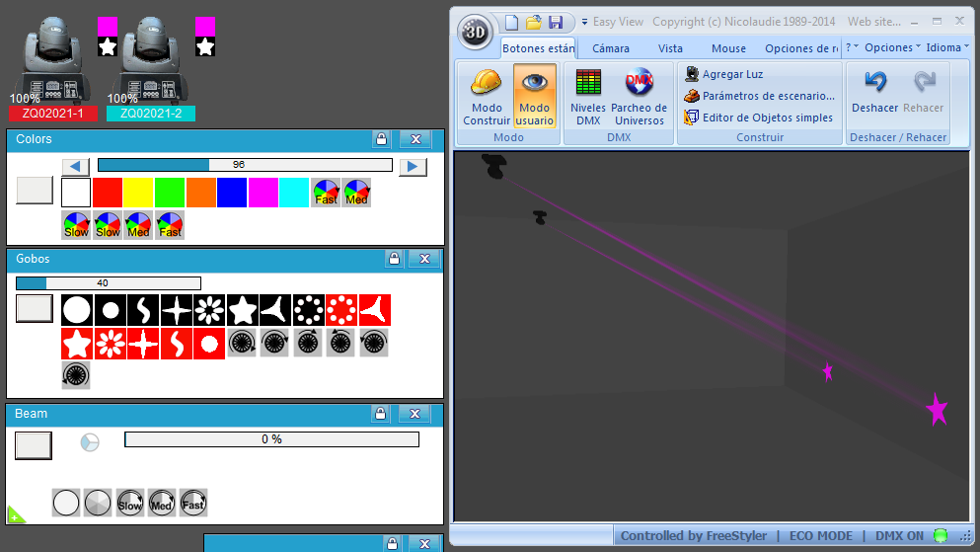Click next color right arrow

[413, 166]
